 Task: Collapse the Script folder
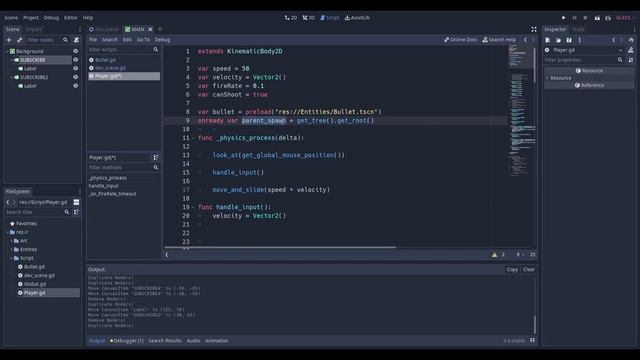click(x=12, y=258)
